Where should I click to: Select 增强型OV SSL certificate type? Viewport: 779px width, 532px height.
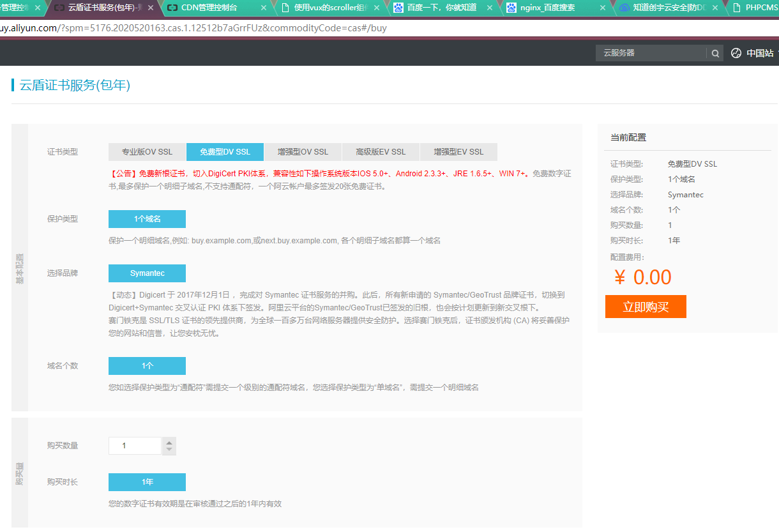point(303,152)
